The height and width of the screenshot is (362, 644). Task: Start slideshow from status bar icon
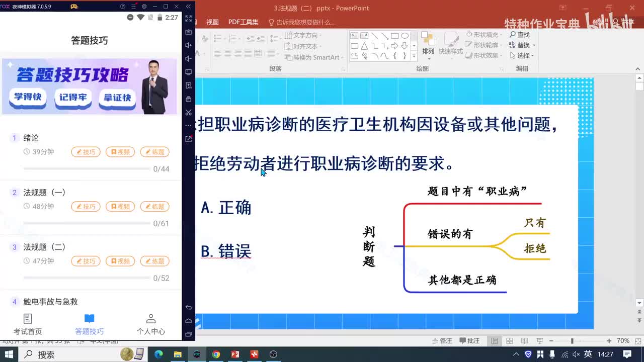(x=539, y=341)
